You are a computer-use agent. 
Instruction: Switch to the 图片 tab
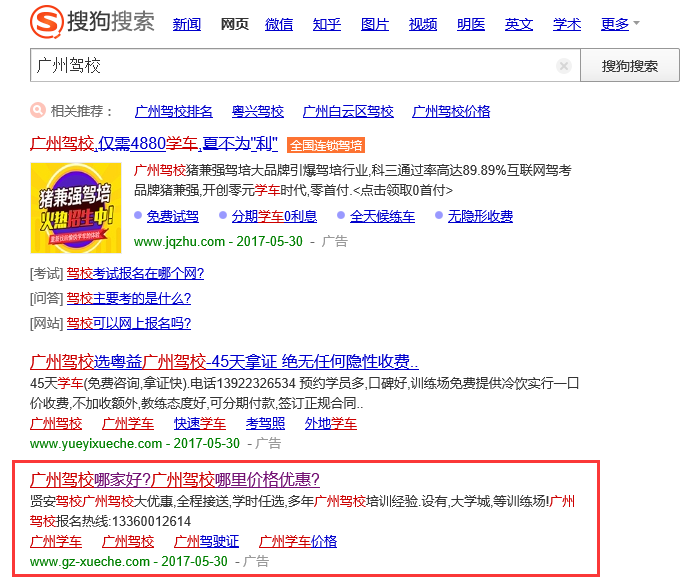375,24
